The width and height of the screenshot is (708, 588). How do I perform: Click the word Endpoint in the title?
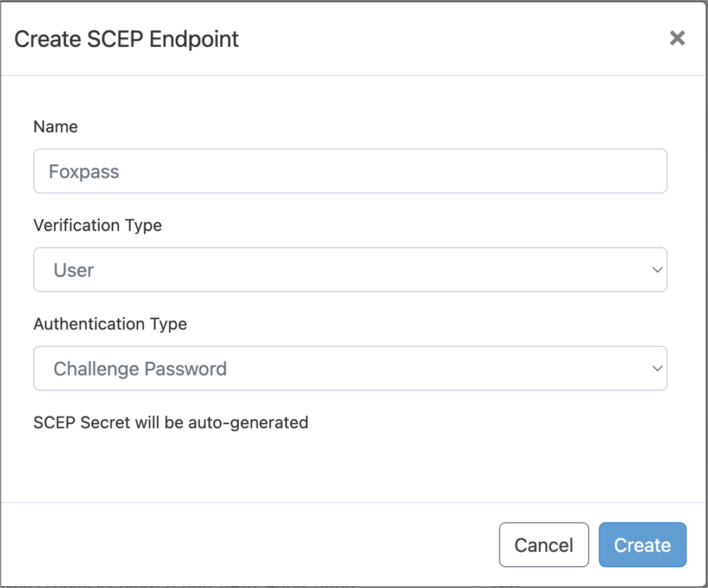click(194, 39)
